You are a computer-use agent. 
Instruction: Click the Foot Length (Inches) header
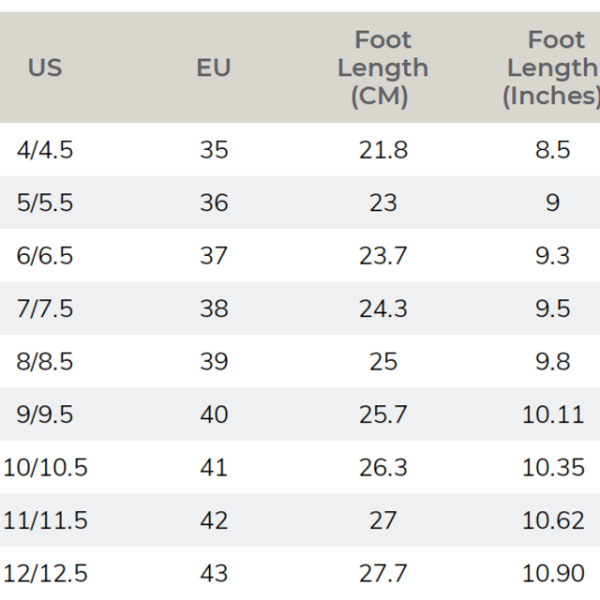[x=554, y=68]
